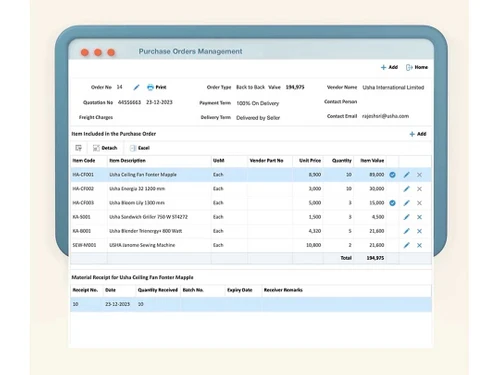Edit the KA-S001 row with pencil
The width and height of the screenshot is (500, 375).
point(406,217)
